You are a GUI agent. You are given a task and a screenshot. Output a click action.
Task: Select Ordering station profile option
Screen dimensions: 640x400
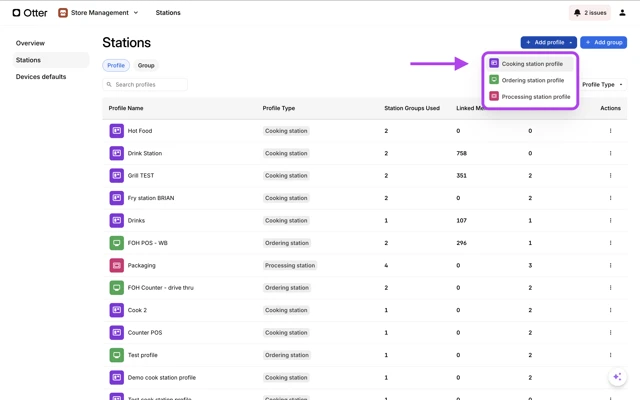pos(532,80)
